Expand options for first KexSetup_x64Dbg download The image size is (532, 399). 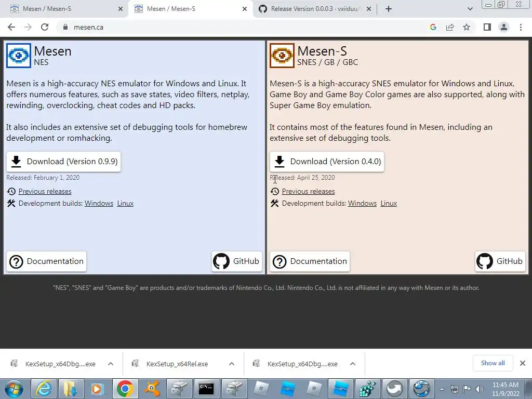[111, 364]
